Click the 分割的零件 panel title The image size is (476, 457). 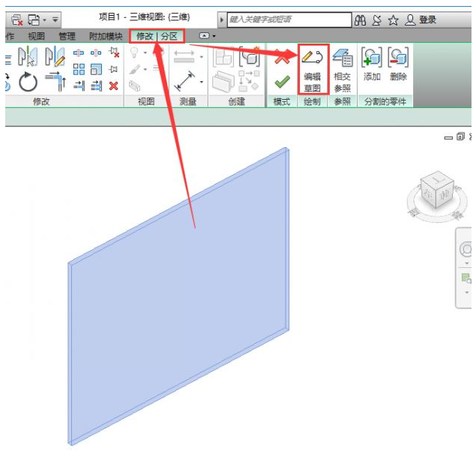385,101
